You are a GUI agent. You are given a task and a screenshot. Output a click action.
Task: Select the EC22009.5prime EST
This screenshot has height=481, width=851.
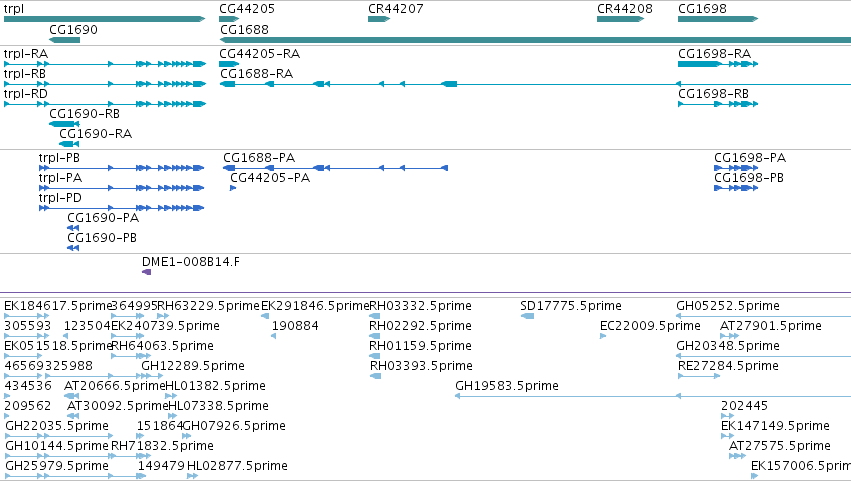click(x=603, y=336)
